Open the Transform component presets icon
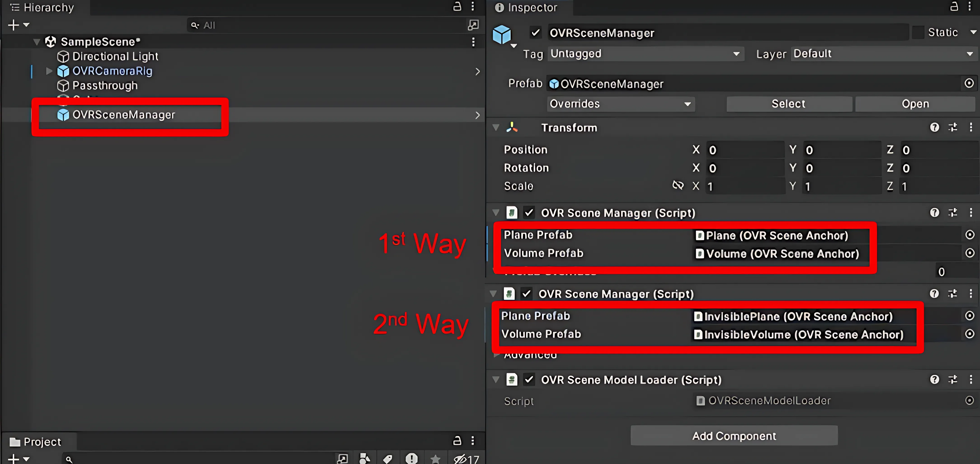 point(953,128)
